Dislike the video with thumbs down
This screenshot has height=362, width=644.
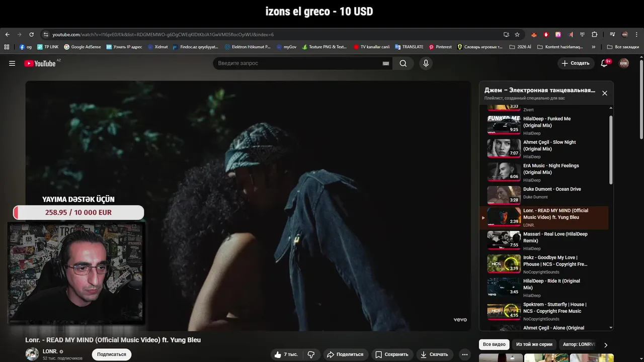pyautogui.click(x=311, y=354)
